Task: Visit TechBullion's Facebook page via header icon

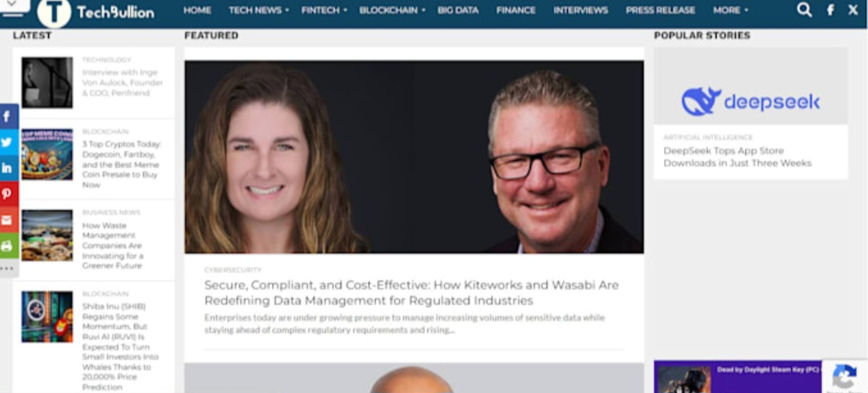Action: [x=830, y=10]
